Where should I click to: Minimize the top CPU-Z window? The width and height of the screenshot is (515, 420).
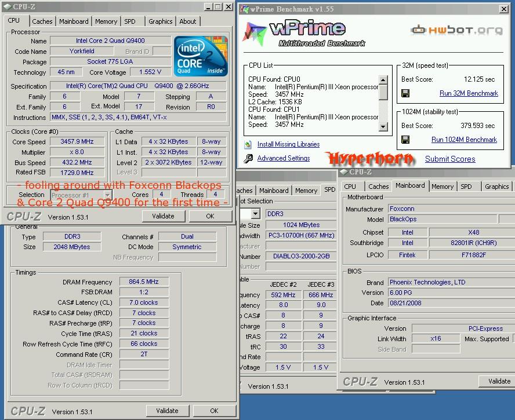[x=208, y=7]
